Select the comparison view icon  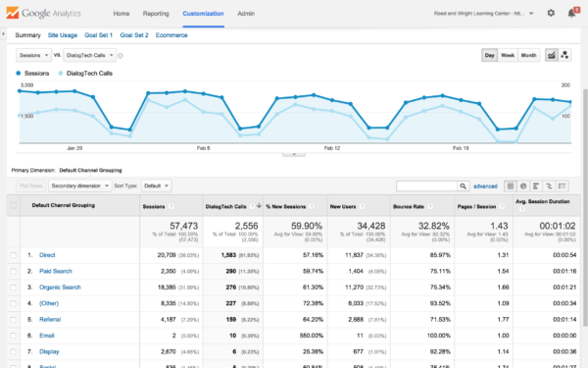549,185
